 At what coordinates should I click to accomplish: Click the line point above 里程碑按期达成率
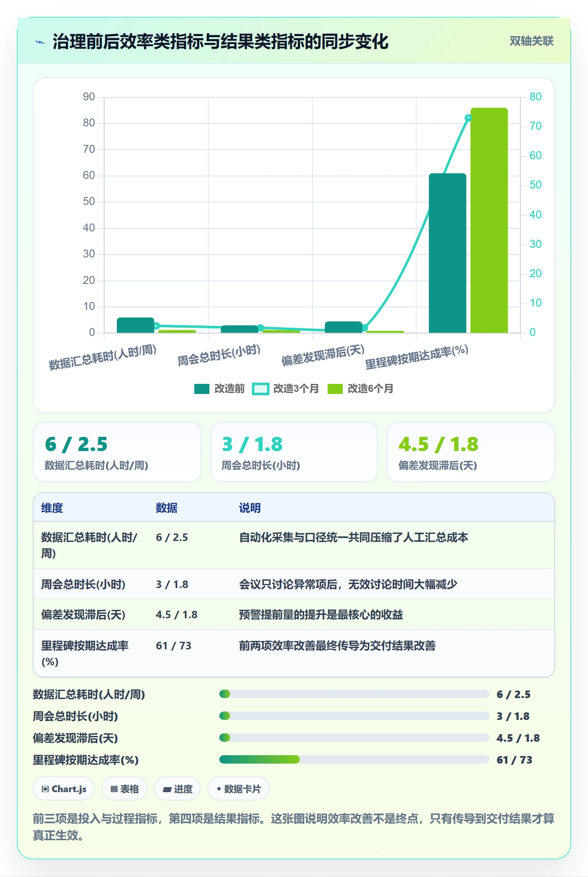coord(468,118)
